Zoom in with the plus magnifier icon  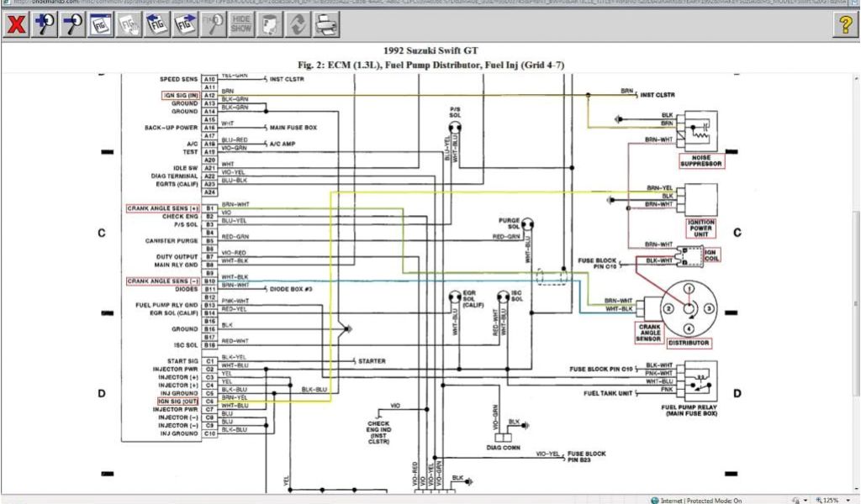coord(45,24)
